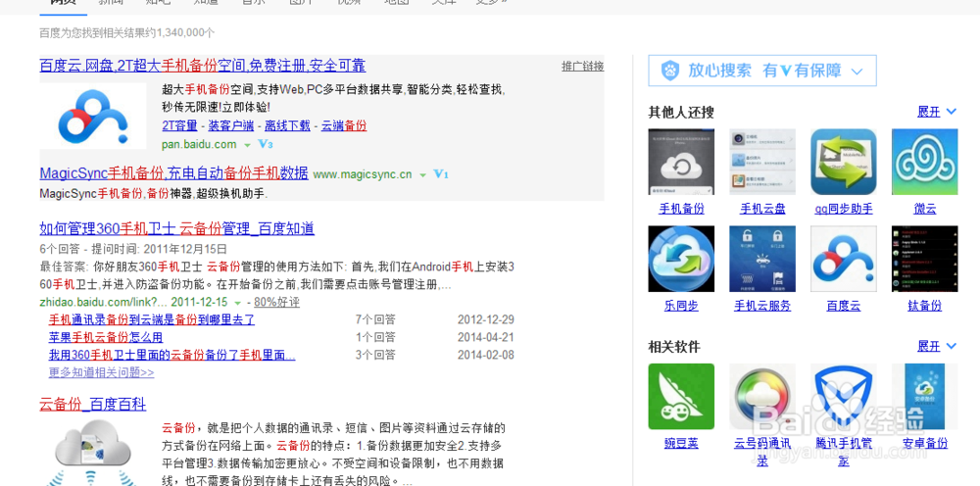This screenshot has height=486, width=980.
Task: Click the zhidao.baidu.com/link?... URL text
Action: pyautogui.click(x=104, y=303)
